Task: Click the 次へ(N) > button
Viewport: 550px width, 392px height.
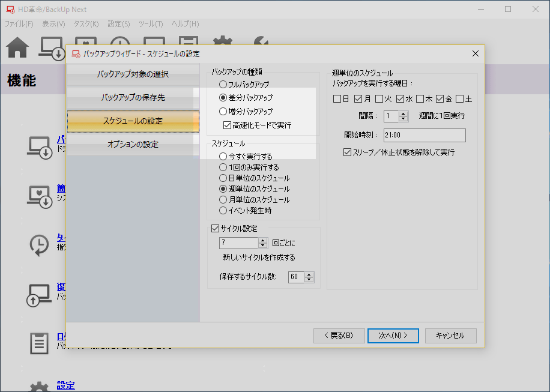Action: point(393,336)
